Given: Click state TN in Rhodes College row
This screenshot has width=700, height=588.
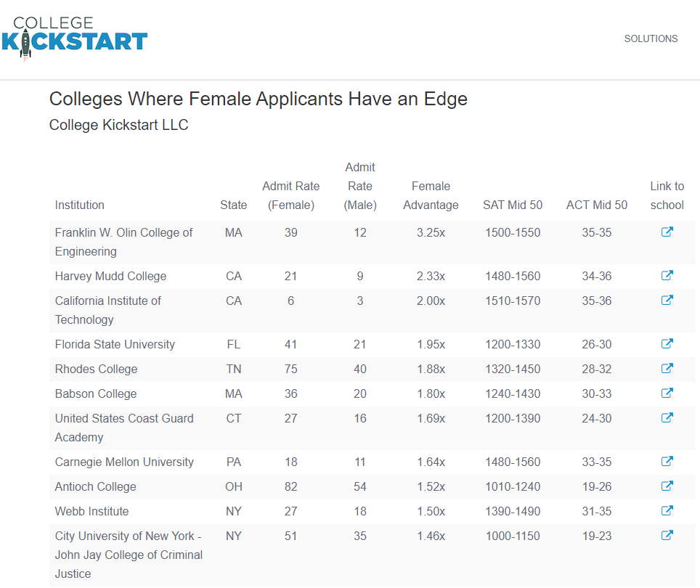Looking at the screenshot, I should coord(234,369).
